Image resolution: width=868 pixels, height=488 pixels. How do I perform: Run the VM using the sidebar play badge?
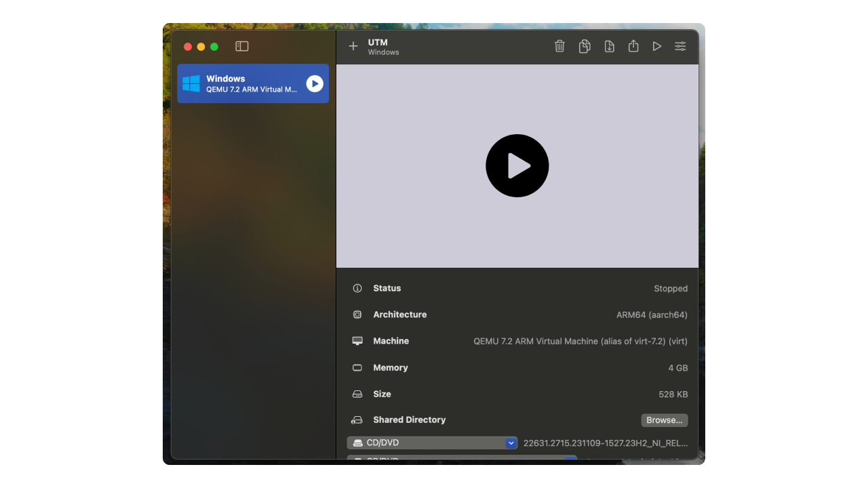(314, 83)
